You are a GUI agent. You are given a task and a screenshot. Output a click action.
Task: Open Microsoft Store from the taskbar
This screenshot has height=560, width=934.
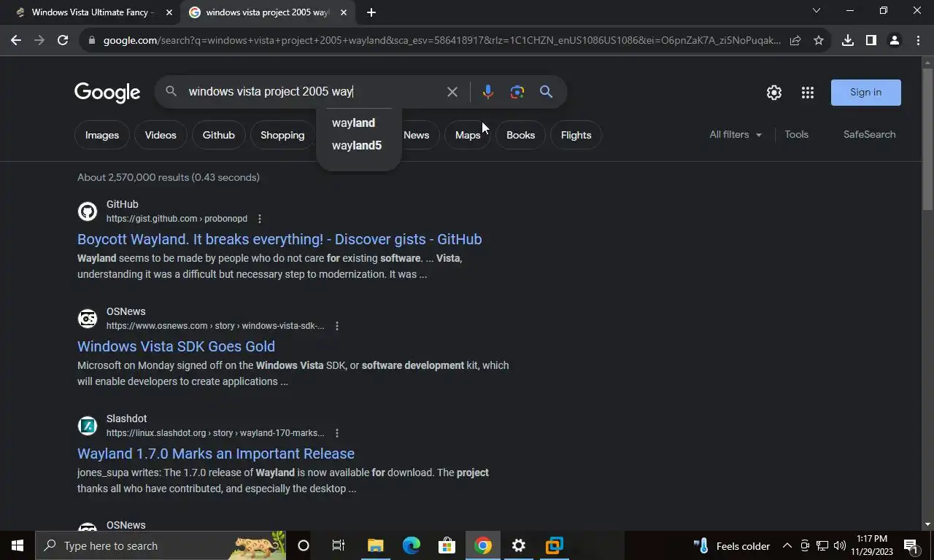point(447,545)
